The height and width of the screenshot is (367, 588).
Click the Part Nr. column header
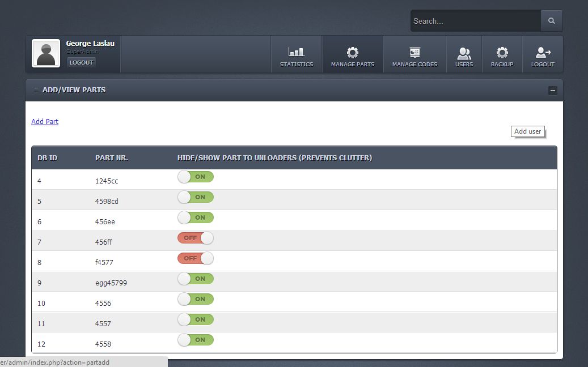click(112, 158)
